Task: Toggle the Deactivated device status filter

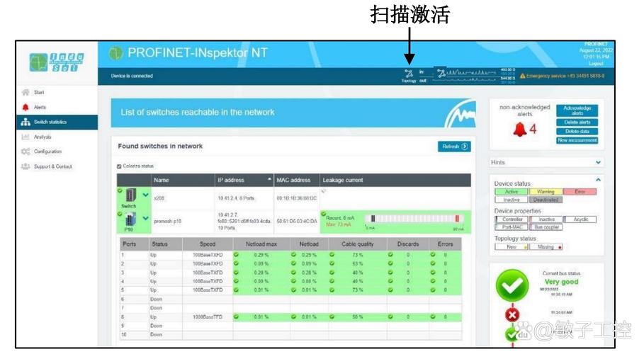Action: pos(546,200)
